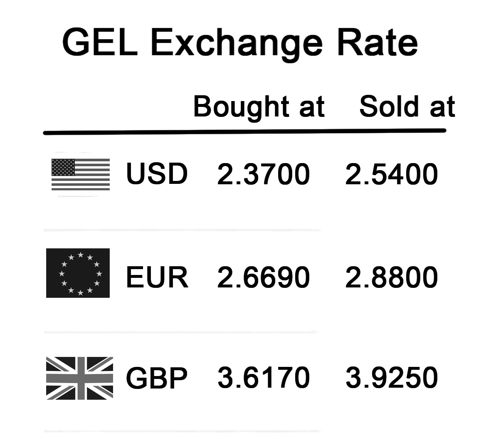Select GBP bought rate 3.6170
This screenshot has height=448, width=491.
tap(264, 378)
